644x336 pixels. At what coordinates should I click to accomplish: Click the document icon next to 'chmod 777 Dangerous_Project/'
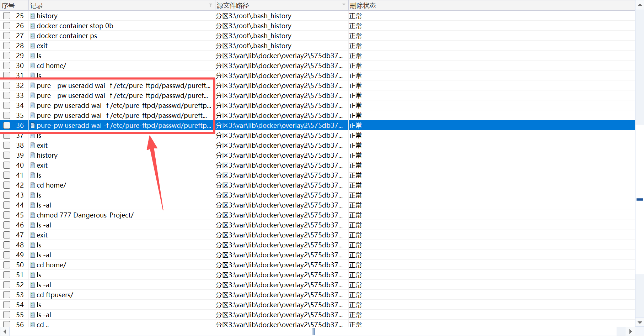tap(33, 215)
